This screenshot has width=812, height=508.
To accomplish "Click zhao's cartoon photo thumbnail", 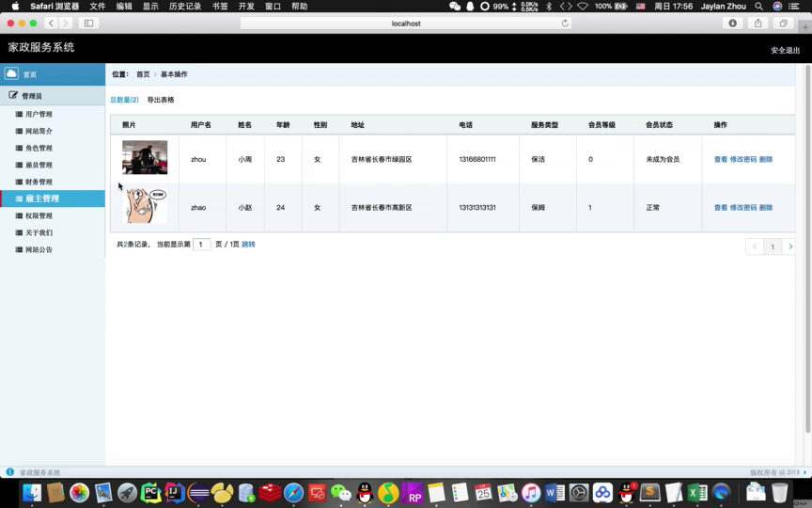I will (x=145, y=206).
